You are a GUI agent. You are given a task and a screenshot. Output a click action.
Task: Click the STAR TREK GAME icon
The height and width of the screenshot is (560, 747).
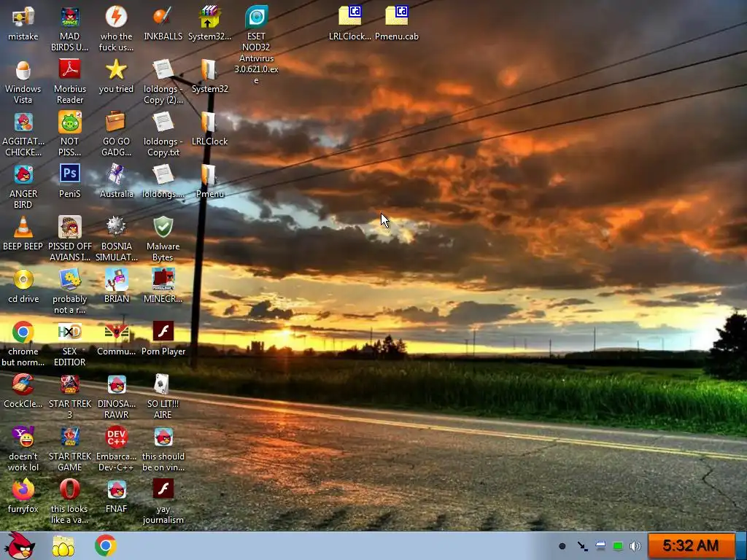coord(69,437)
